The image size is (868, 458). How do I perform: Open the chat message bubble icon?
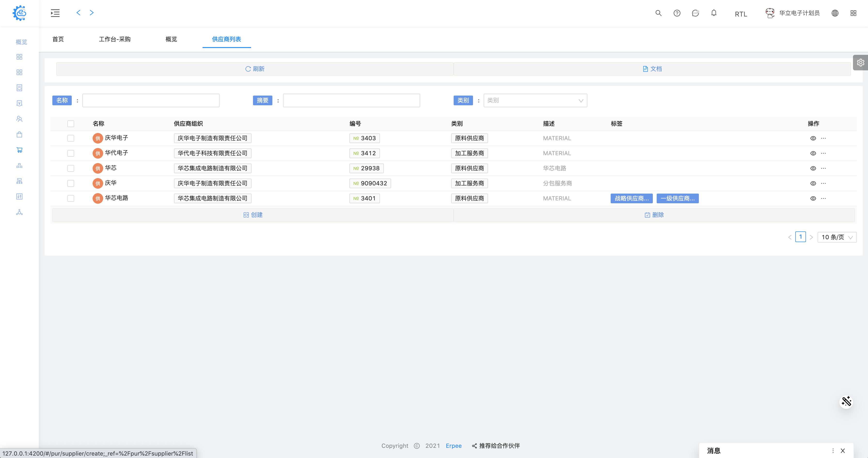[x=695, y=13]
